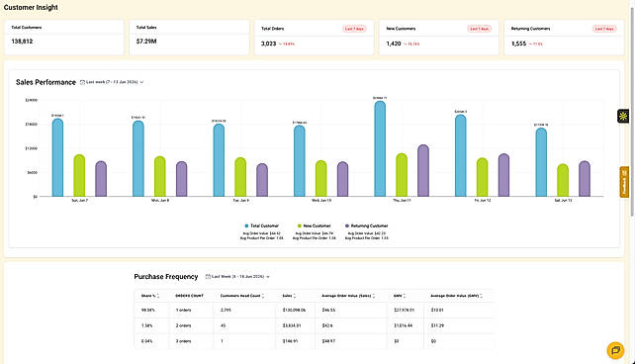The image size is (635, 364).
Task: Click the calendar icon beside Sales Performance
Action: point(83,82)
